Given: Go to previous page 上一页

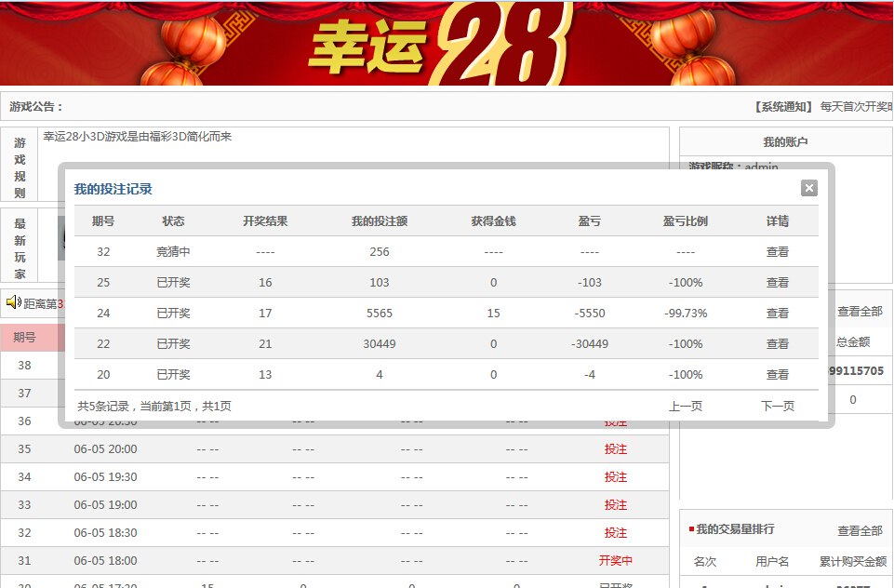Looking at the screenshot, I should tap(686, 406).
